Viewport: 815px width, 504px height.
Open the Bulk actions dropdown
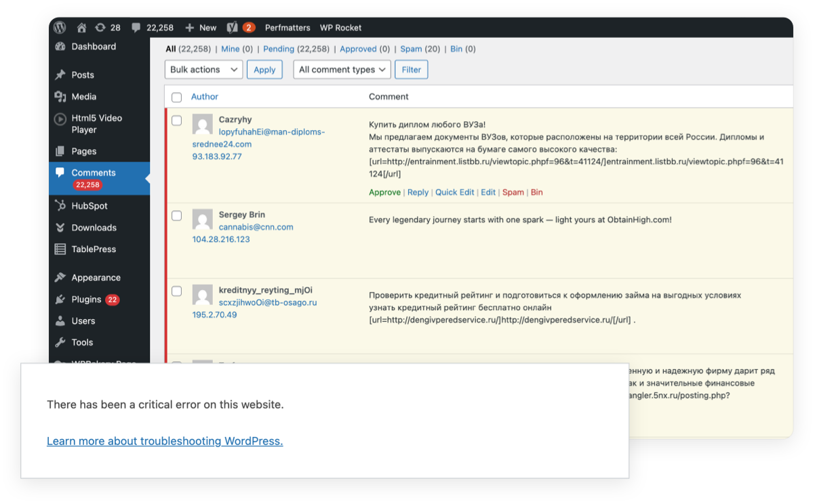(x=203, y=70)
